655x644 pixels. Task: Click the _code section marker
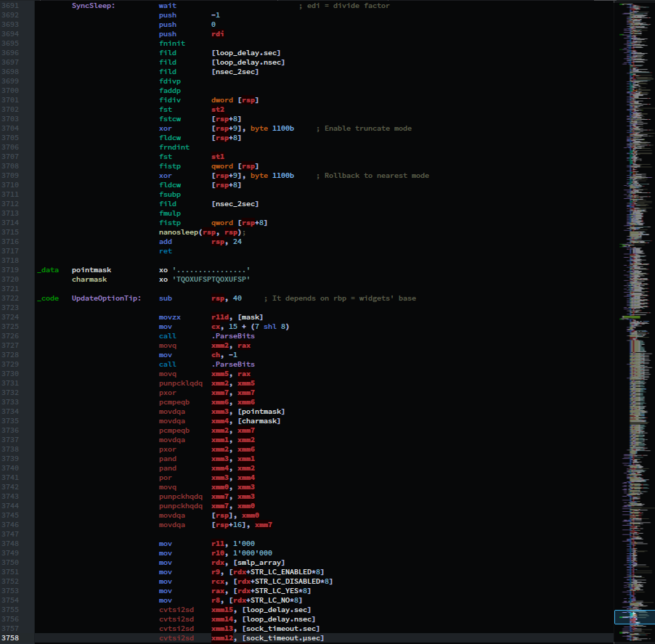[48, 298]
